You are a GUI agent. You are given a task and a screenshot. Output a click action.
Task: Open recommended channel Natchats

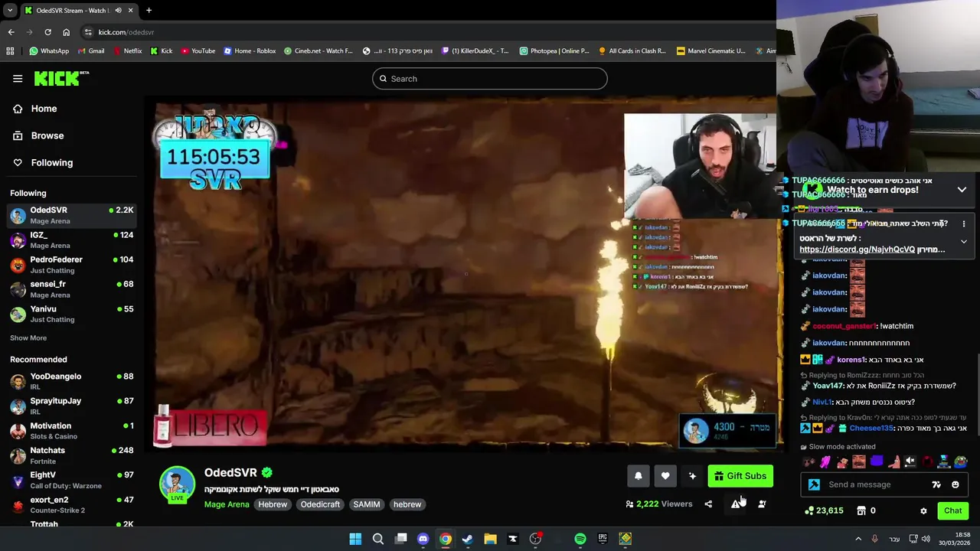(x=72, y=455)
